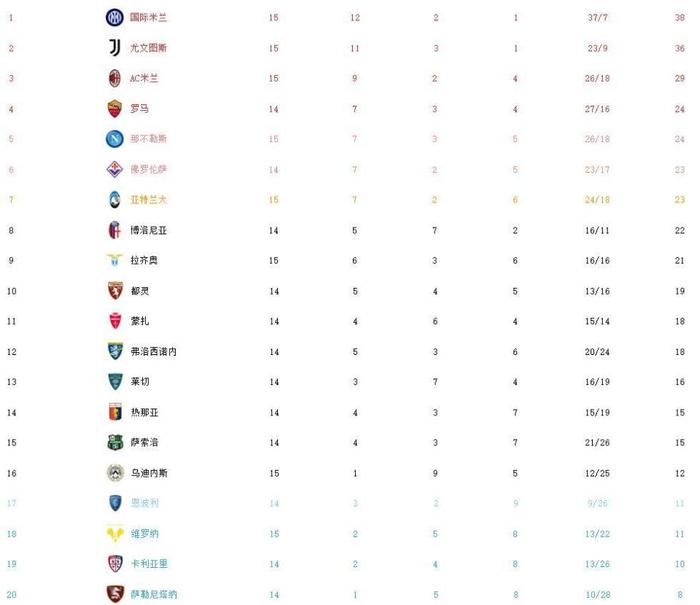Viewport: 700px width, 605px height.
Task: Open the 维罗纳 team link
Action: click(144, 534)
